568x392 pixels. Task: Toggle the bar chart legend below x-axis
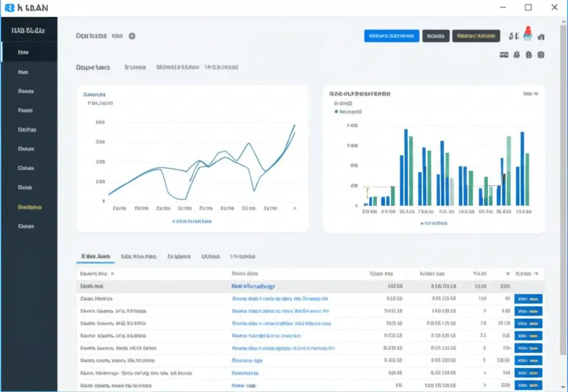coord(433,223)
